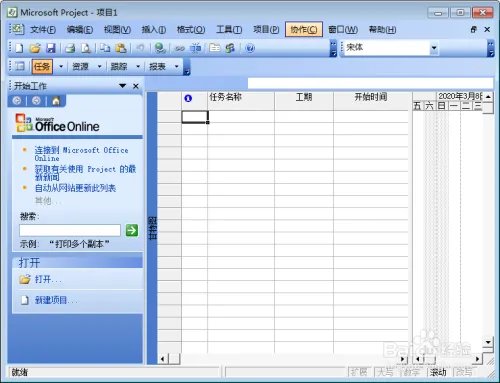The height and width of the screenshot is (383, 500).
Task: Expand the 资源 guide dropdown arrow
Action: [99, 66]
